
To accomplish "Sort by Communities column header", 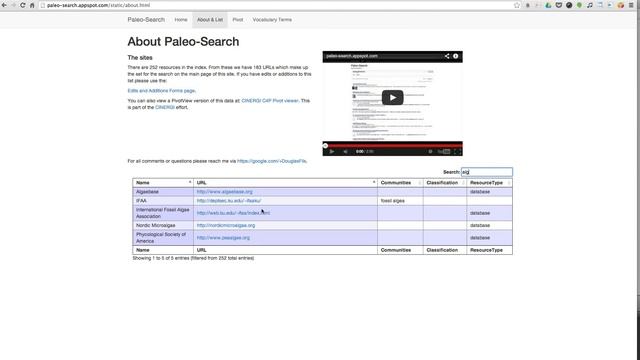I will [400, 183].
